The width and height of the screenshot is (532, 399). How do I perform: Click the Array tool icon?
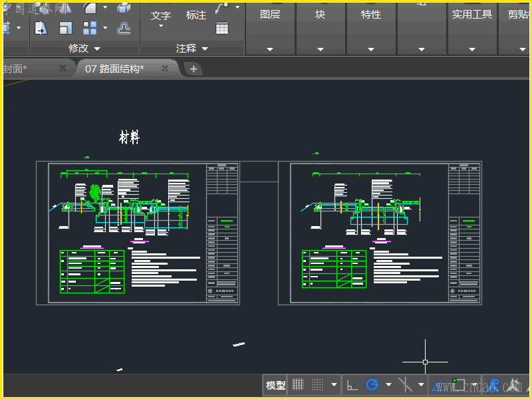90,28
